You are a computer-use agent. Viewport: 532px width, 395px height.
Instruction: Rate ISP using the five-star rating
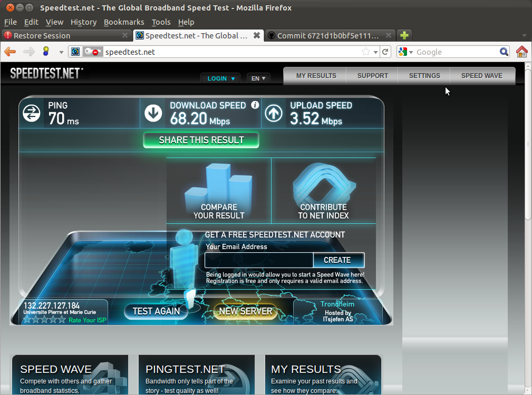tap(44, 320)
